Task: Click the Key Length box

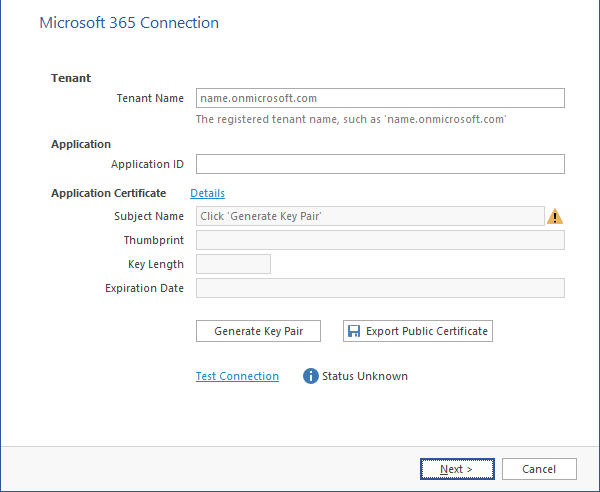Action: [233, 264]
